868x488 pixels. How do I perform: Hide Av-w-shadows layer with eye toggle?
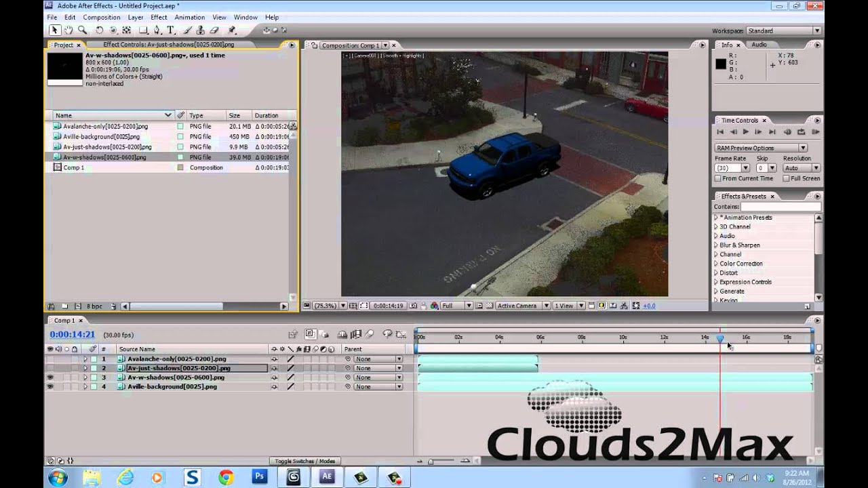click(50, 377)
